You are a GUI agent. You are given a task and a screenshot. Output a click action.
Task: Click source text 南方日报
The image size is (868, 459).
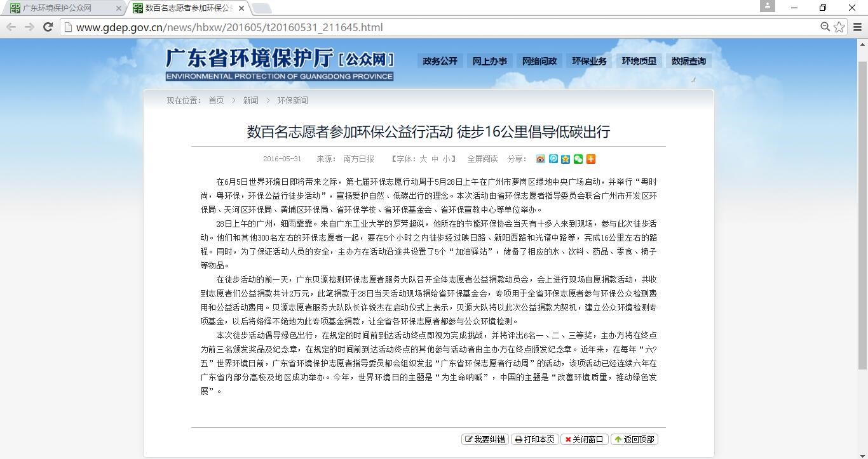[x=359, y=159]
